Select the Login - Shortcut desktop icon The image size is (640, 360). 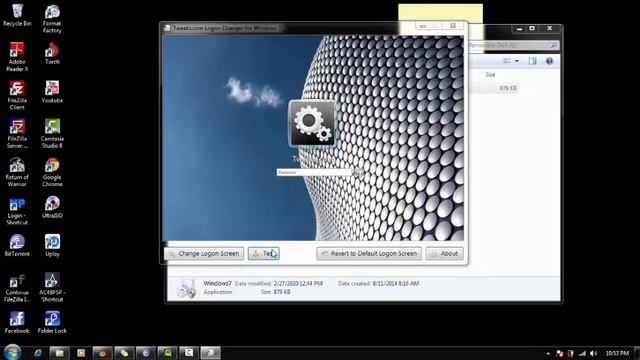[17, 211]
